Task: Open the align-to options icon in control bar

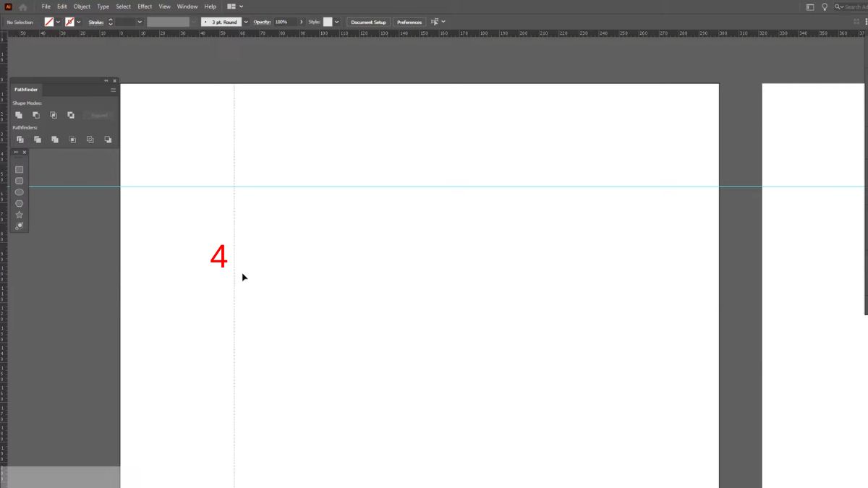Action: (x=435, y=22)
